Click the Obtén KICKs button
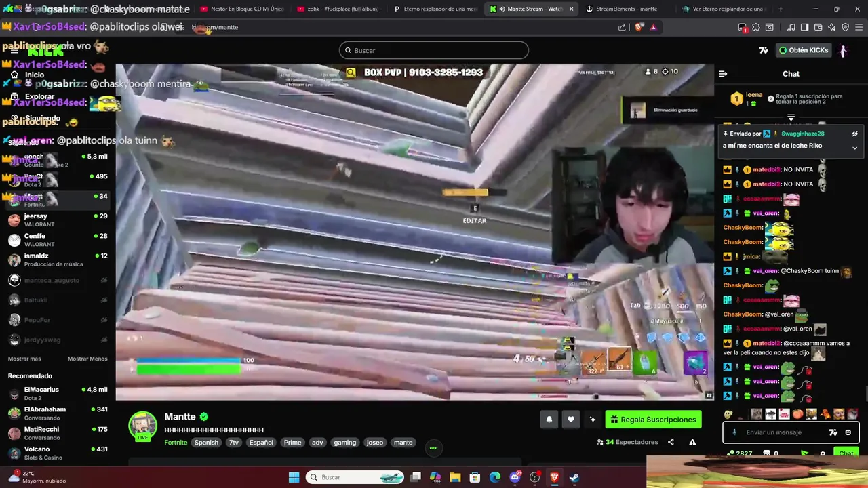This screenshot has width=868, height=488. coord(804,50)
